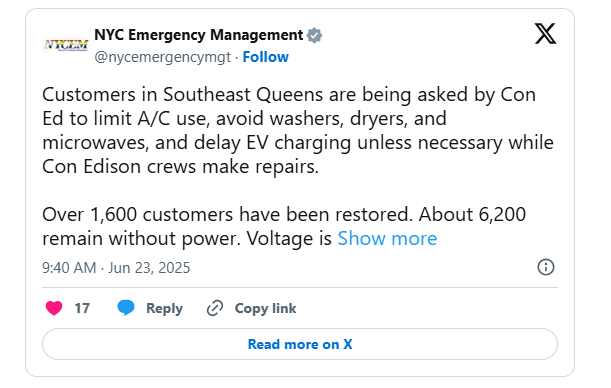Click the 'Over 1,600 customers' sentence
Screen dimensions: 611x388
click(x=227, y=214)
